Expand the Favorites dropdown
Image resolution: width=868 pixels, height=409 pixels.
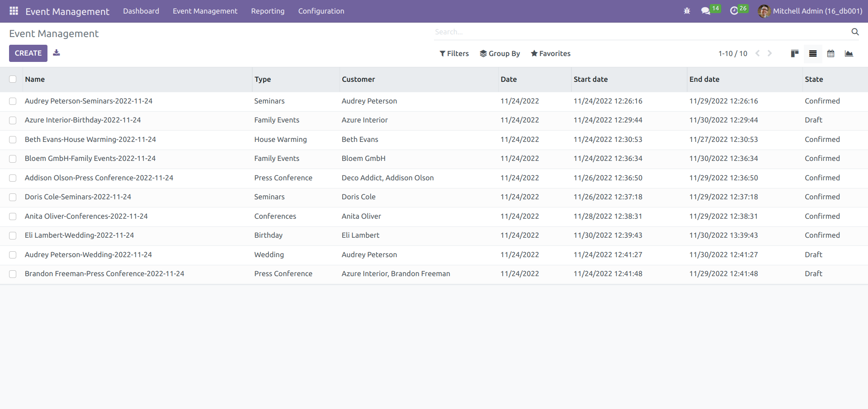point(550,53)
